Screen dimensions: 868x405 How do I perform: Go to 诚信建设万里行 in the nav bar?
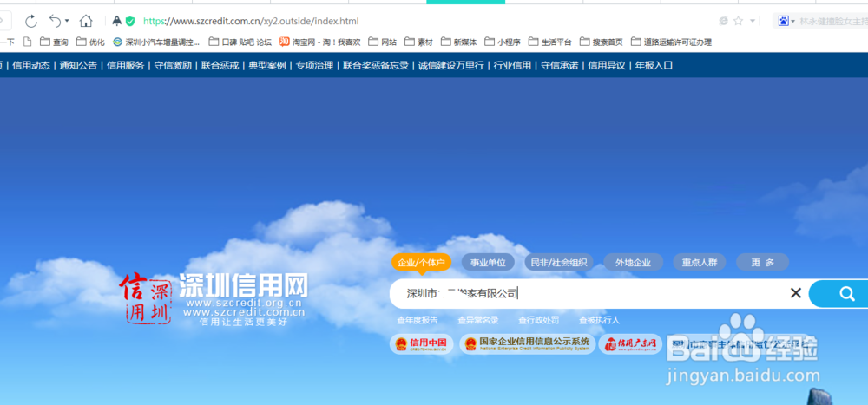(451, 65)
